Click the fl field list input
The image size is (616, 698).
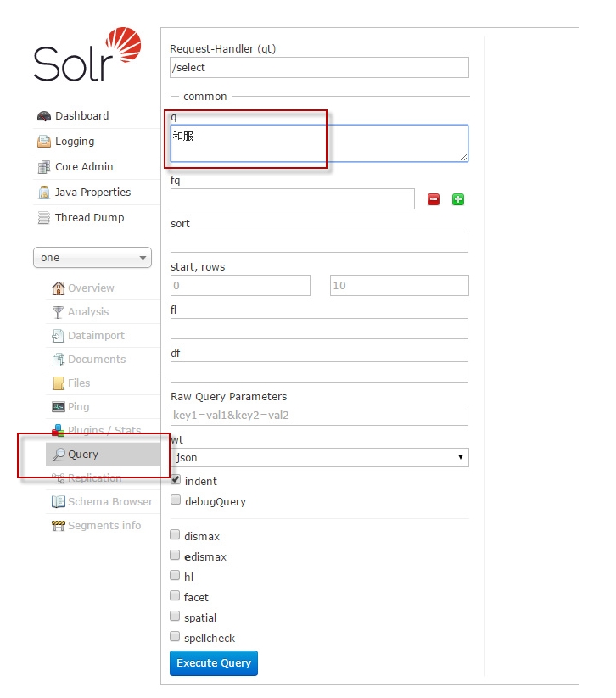(319, 328)
